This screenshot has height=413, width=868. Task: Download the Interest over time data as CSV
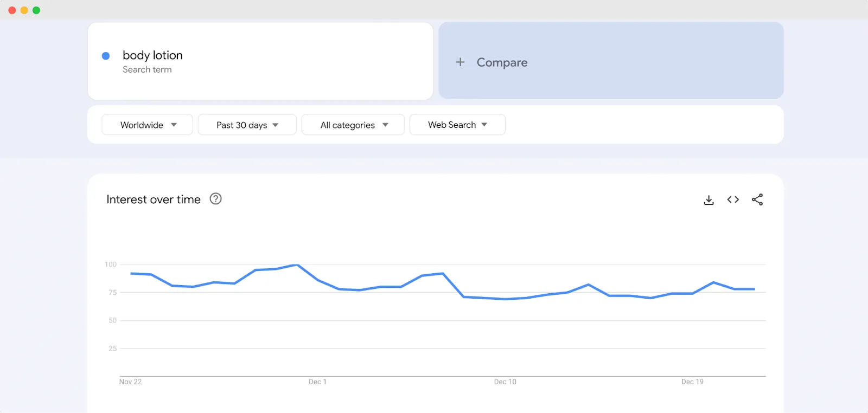point(709,200)
